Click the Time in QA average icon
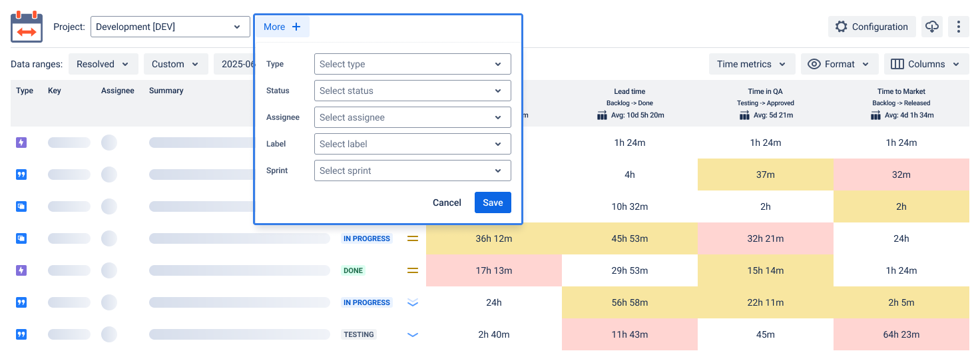This screenshot has height=361, width=980. click(x=744, y=115)
